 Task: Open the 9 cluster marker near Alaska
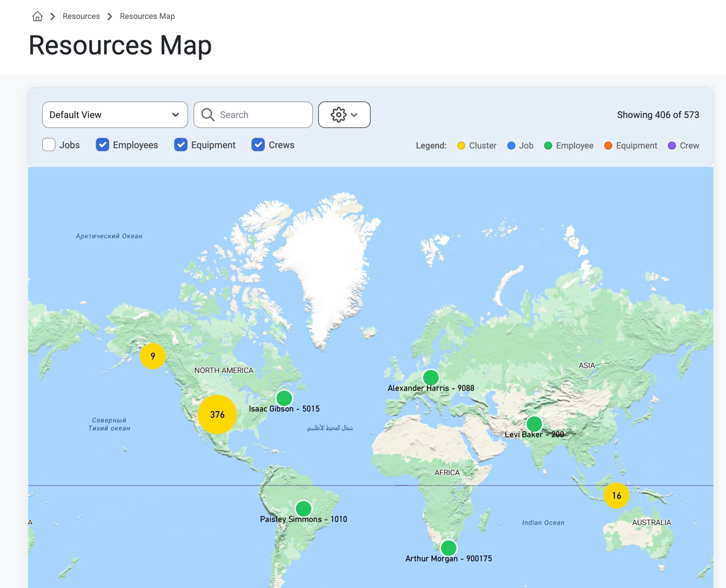click(x=153, y=356)
